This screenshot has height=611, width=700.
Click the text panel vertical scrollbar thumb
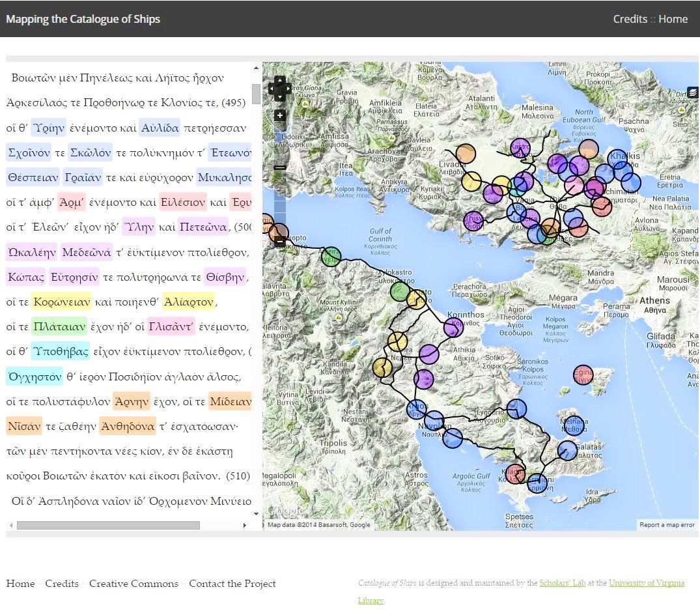[257, 94]
